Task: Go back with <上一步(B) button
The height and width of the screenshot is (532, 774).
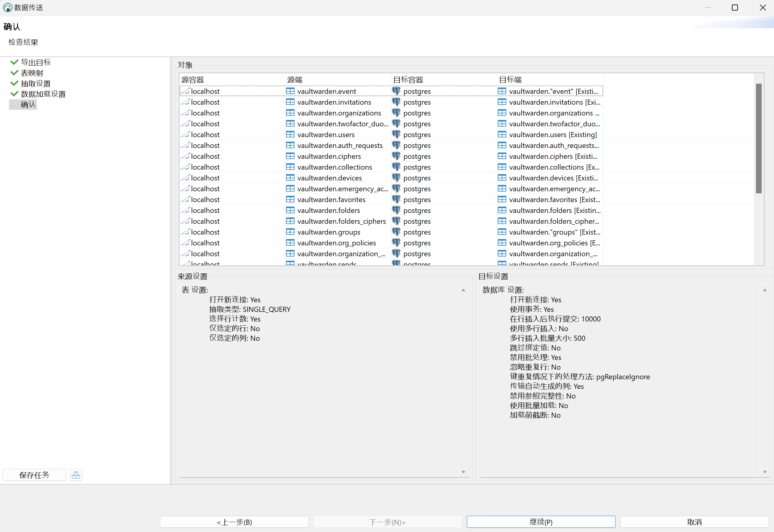Action: coord(234,522)
